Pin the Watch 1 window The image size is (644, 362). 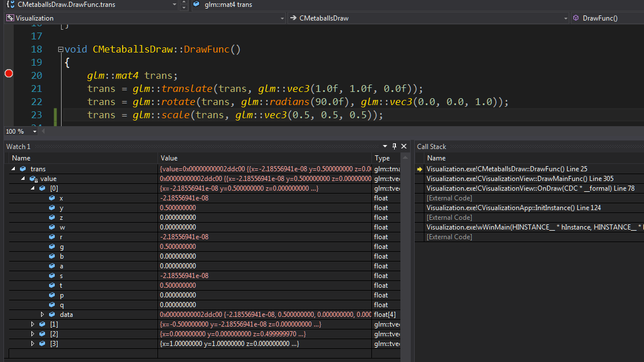click(x=394, y=147)
